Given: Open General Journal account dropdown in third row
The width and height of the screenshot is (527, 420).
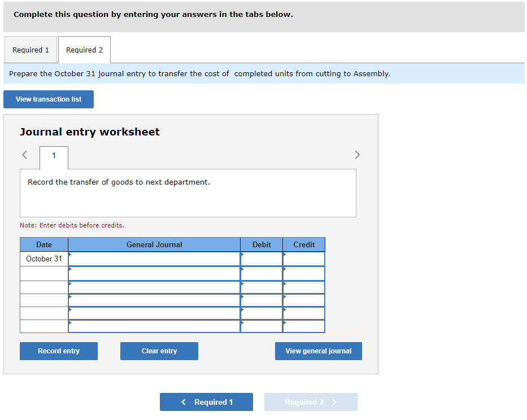Looking at the screenshot, I should pyautogui.click(x=154, y=287).
